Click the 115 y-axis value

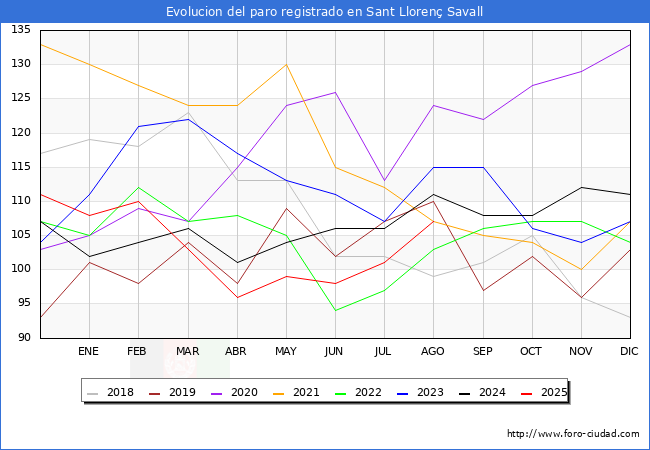(21, 167)
